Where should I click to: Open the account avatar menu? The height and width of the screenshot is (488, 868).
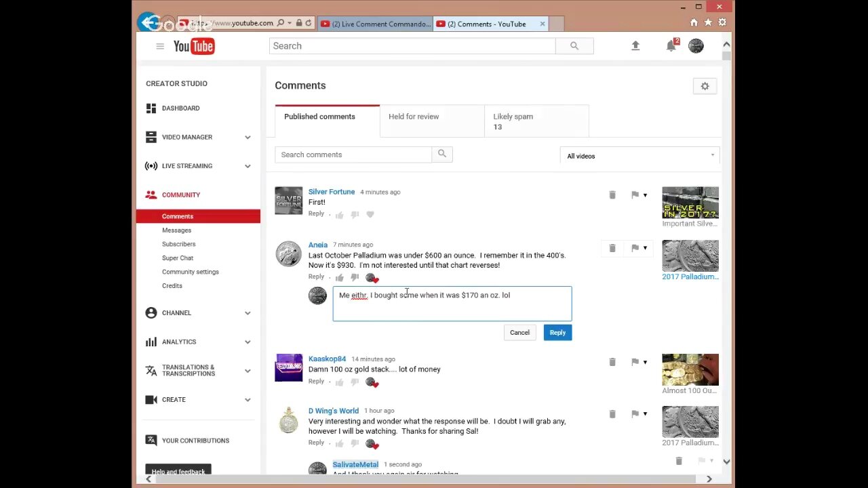coord(696,45)
